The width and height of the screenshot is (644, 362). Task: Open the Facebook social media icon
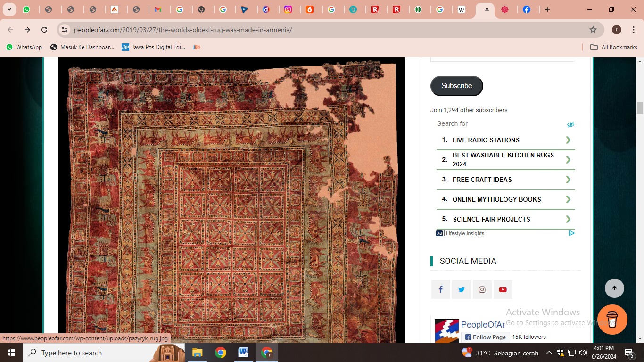440,289
